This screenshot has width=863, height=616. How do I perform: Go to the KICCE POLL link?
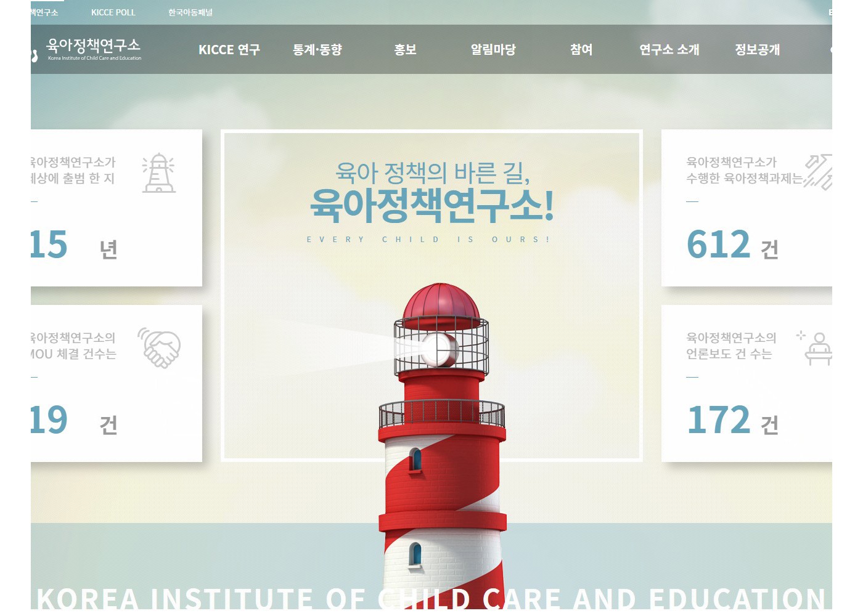tap(113, 12)
